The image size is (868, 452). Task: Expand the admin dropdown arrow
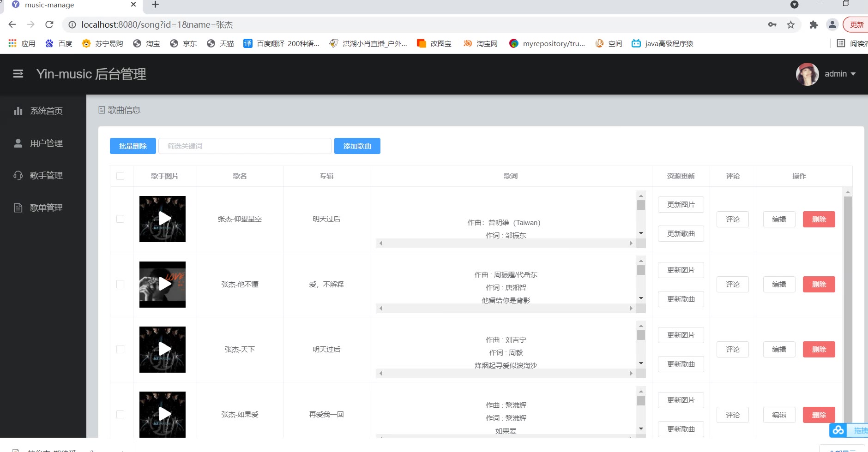pyautogui.click(x=853, y=74)
